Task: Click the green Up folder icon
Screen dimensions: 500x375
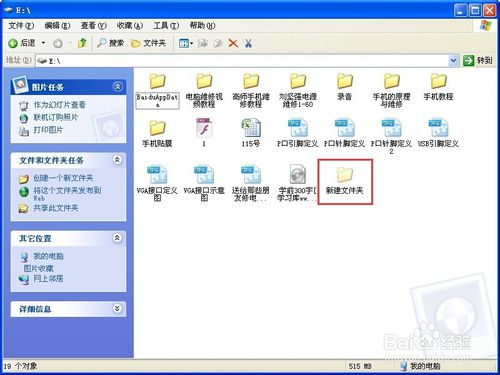Action: pyautogui.click(x=82, y=43)
